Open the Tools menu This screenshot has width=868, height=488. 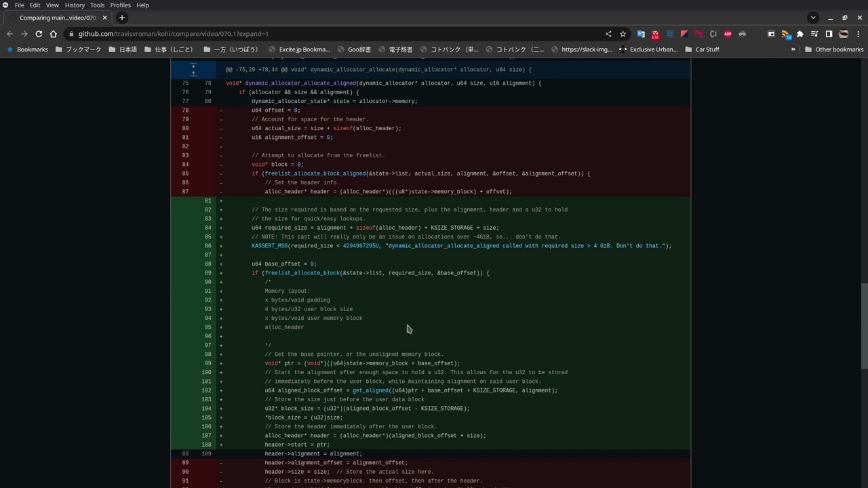coord(98,5)
